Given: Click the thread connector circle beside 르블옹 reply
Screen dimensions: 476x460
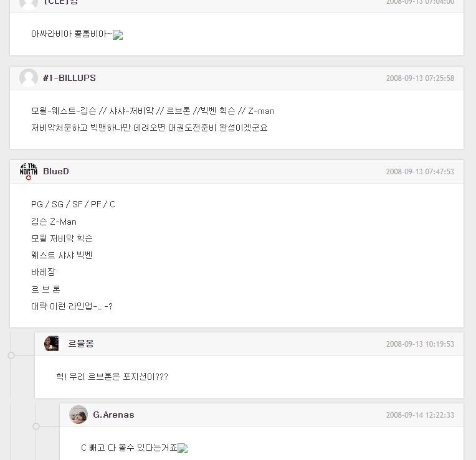Looking at the screenshot, I should tap(11, 355).
